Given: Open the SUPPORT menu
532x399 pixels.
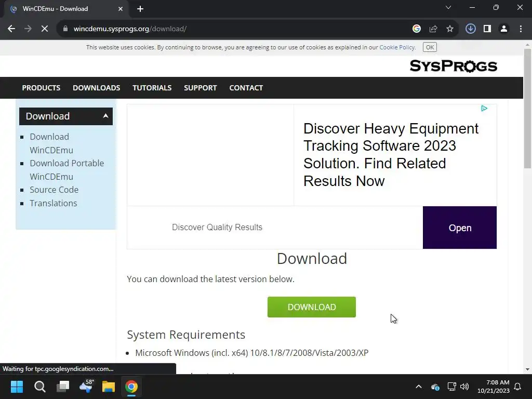Looking at the screenshot, I should [200, 88].
